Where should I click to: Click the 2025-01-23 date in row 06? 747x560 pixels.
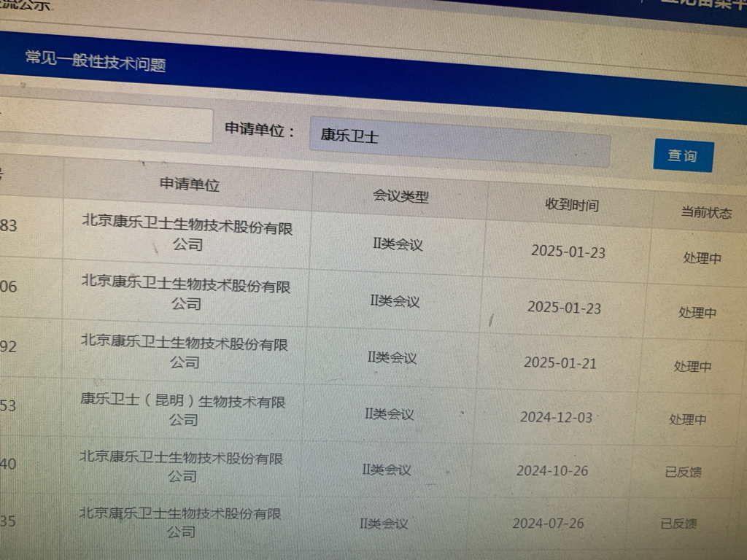tap(564, 308)
